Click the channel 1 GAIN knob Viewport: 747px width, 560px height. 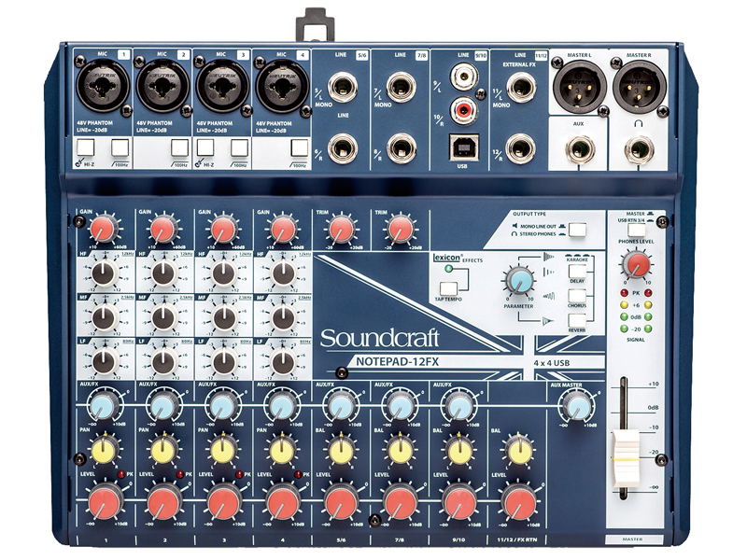104,228
